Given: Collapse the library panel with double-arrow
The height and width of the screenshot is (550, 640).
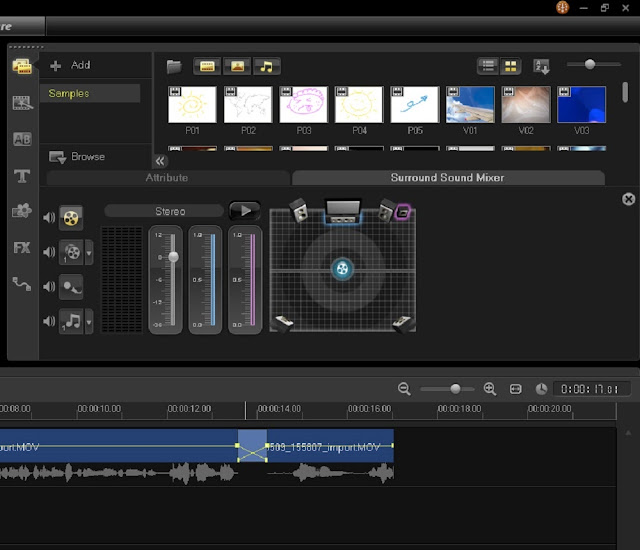Looking at the screenshot, I should pos(160,161).
